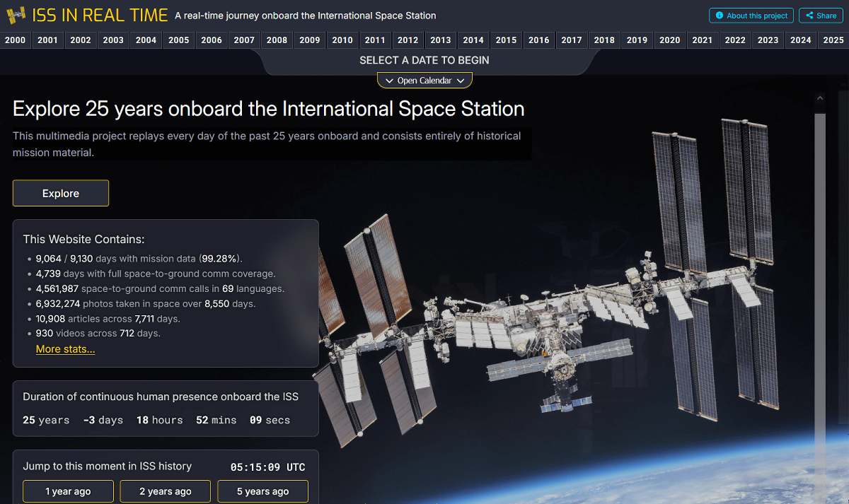Open the More stats link
Screen dimensions: 849x504
(65, 349)
